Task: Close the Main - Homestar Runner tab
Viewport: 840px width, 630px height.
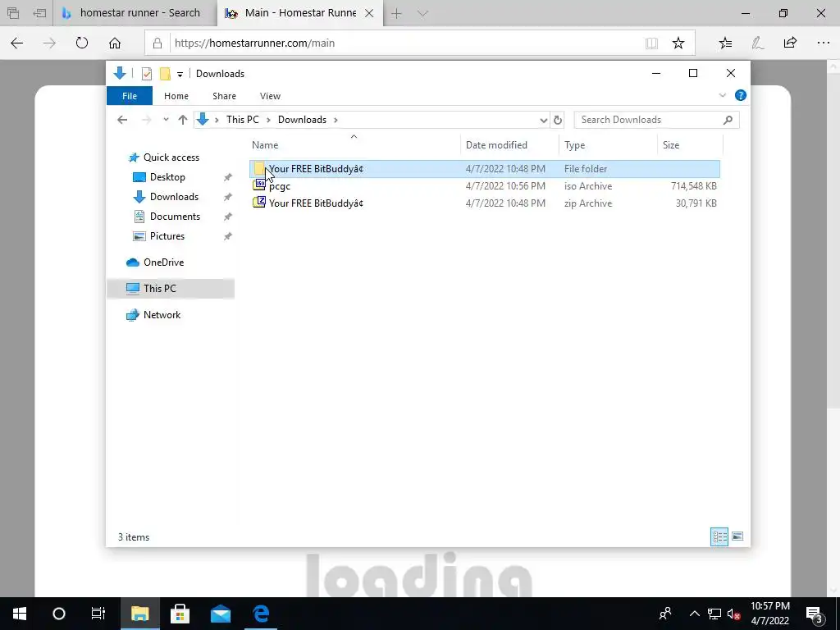Action: [369, 13]
